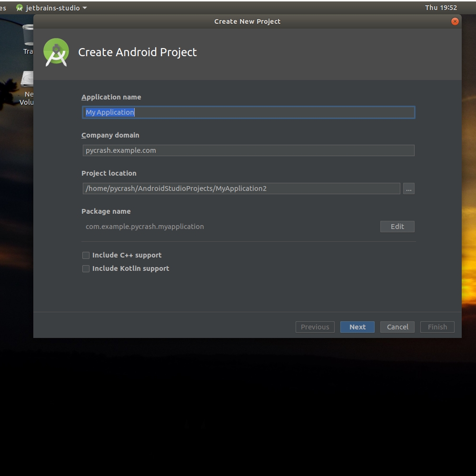Close the Create New Project dialog
This screenshot has height=476, width=476.
pyautogui.click(x=455, y=21)
